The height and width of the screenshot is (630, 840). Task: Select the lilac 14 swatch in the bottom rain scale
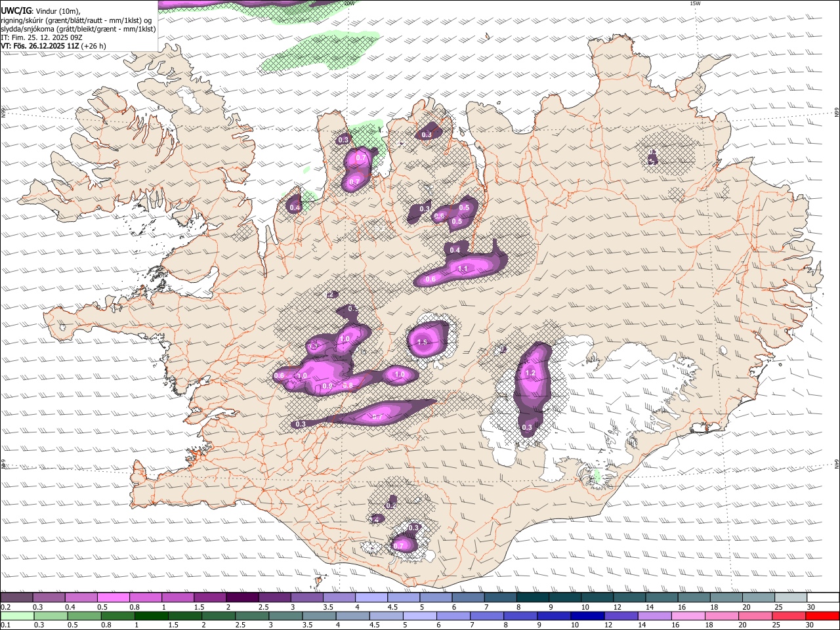(654, 616)
